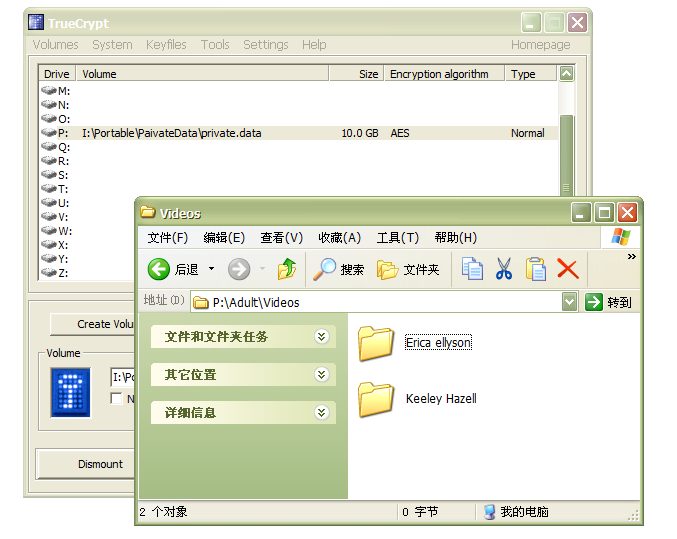This screenshot has height=539, width=677.
Task: Go back using the 后退 arrow icon
Action: click(158, 270)
